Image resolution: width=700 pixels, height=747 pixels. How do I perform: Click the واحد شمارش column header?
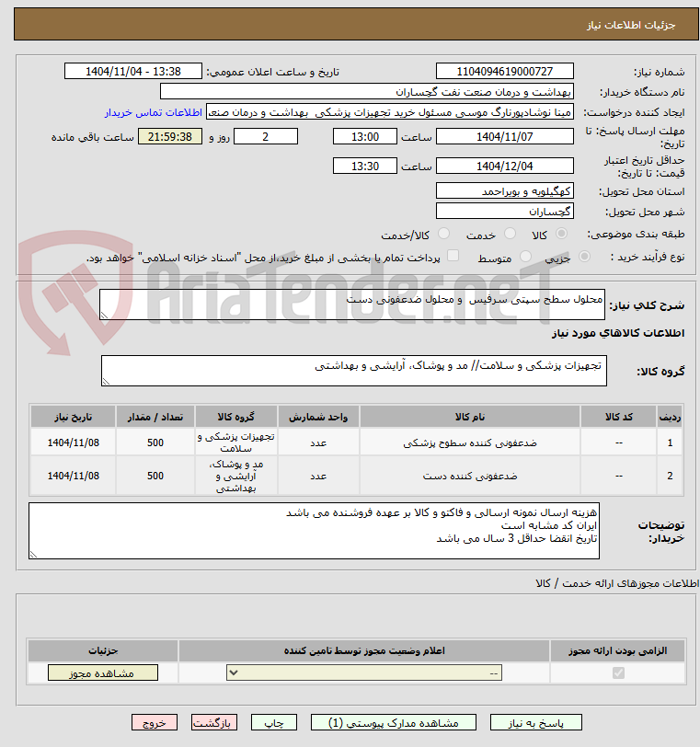[318, 417]
